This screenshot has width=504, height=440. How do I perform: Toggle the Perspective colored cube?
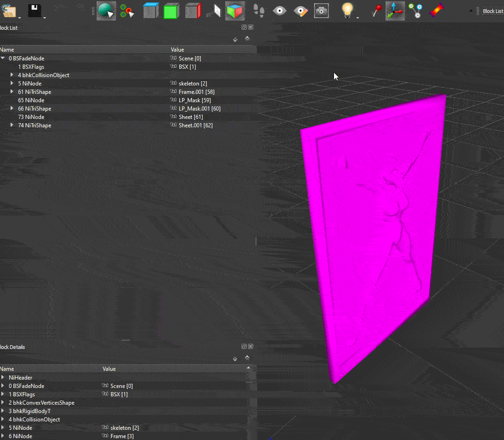[x=235, y=11]
